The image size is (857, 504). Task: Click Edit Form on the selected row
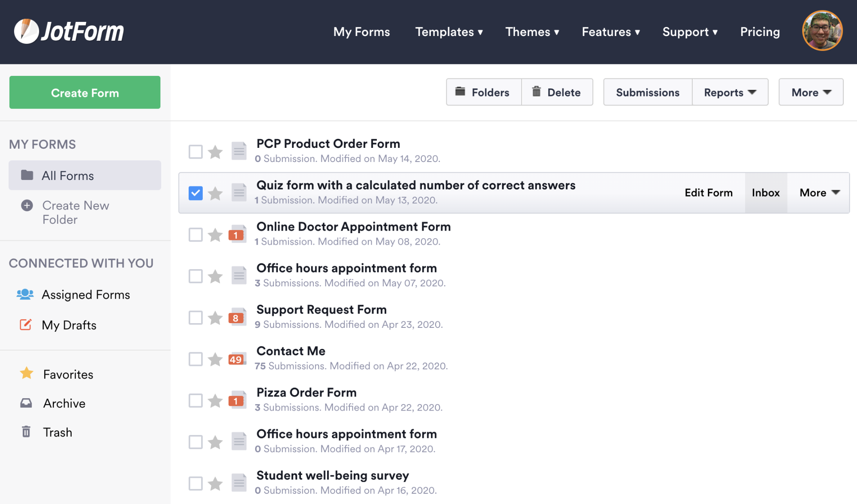pos(708,193)
